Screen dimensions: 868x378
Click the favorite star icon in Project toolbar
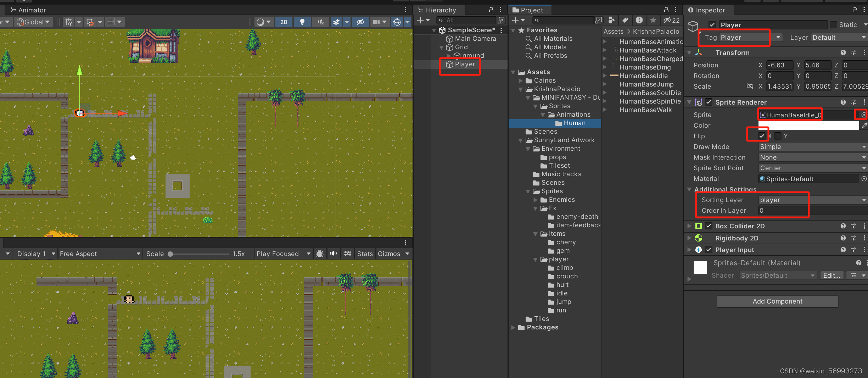[x=653, y=20]
